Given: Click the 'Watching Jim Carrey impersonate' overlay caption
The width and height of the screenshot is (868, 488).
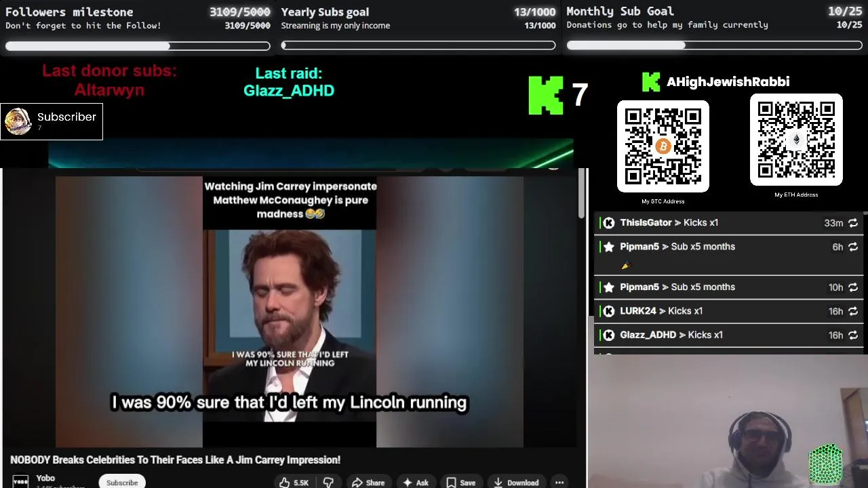Looking at the screenshot, I should coord(290,200).
